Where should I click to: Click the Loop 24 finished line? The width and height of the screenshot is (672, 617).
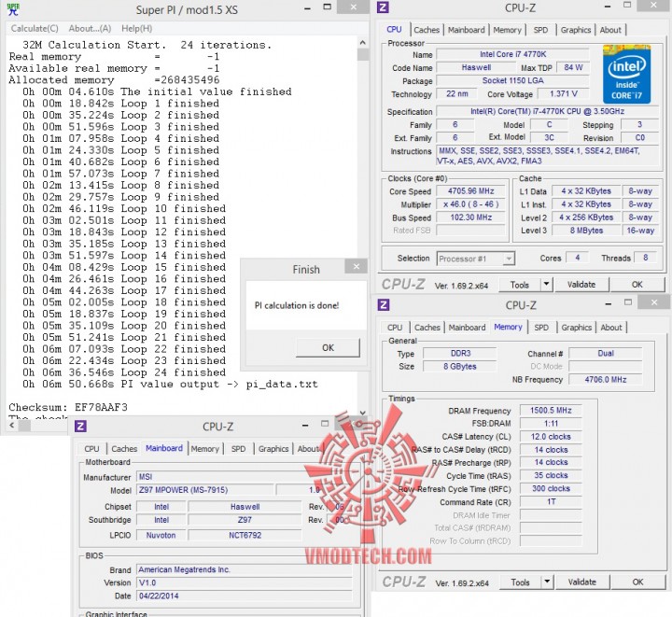(124, 372)
